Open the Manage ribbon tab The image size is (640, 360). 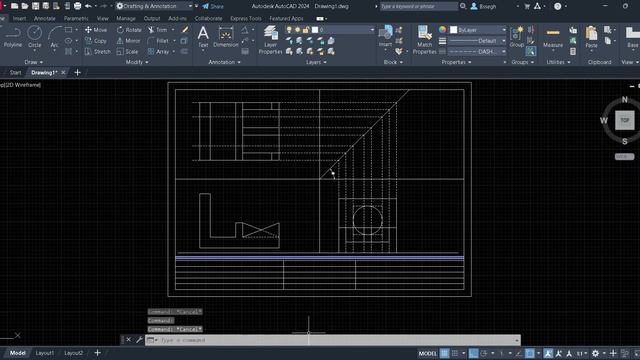pyautogui.click(x=126, y=18)
